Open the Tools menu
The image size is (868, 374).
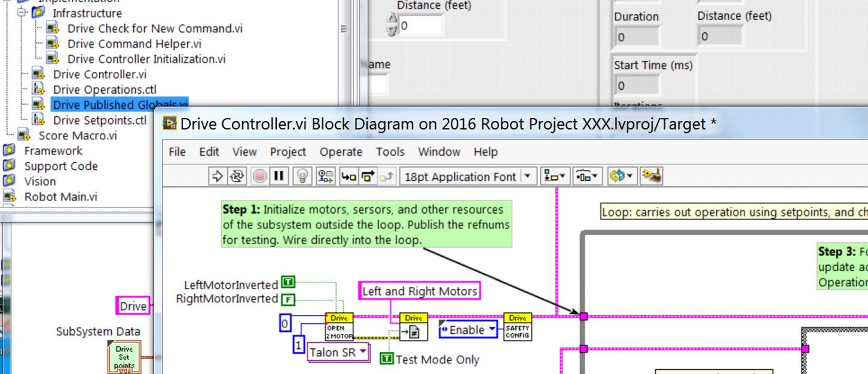pyautogui.click(x=390, y=152)
